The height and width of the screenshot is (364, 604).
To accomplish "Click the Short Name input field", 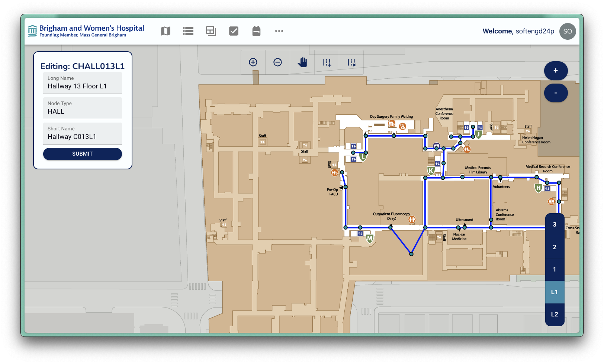I will (83, 137).
